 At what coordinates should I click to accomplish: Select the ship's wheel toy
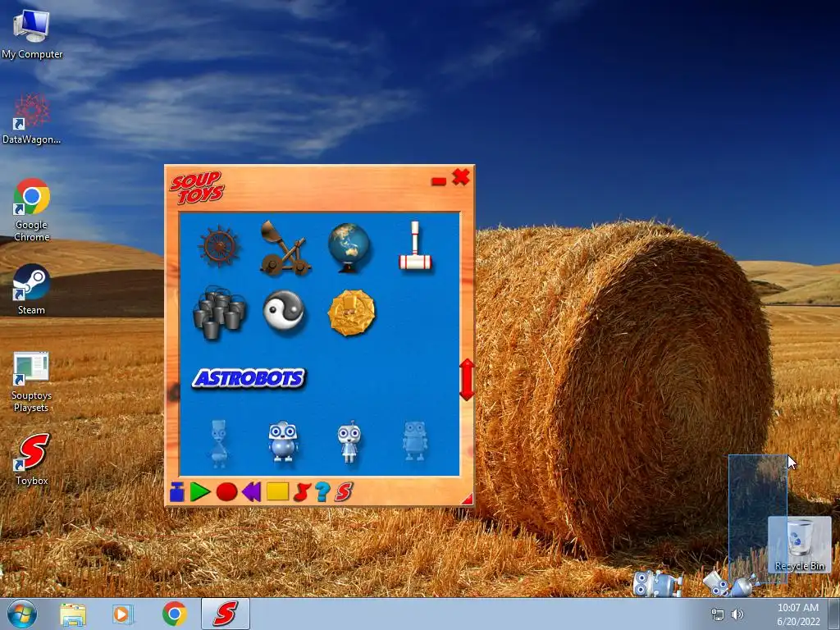(218, 247)
